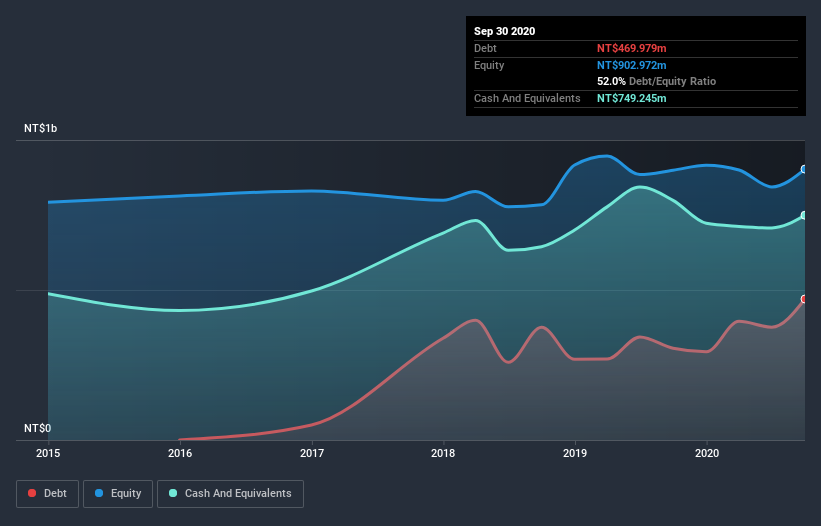This screenshot has width=821, height=526.
Task: Toggle the Equity legend button
Action: (118, 494)
